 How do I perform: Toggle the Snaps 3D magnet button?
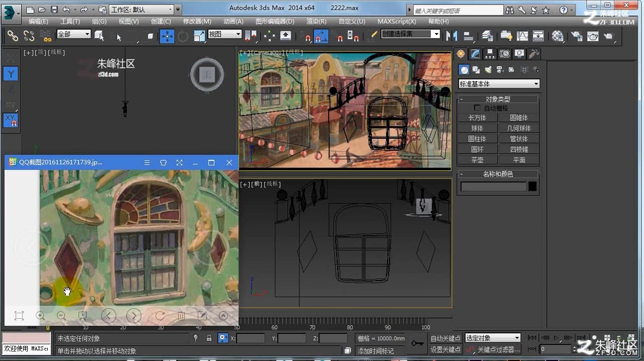coord(305,36)
